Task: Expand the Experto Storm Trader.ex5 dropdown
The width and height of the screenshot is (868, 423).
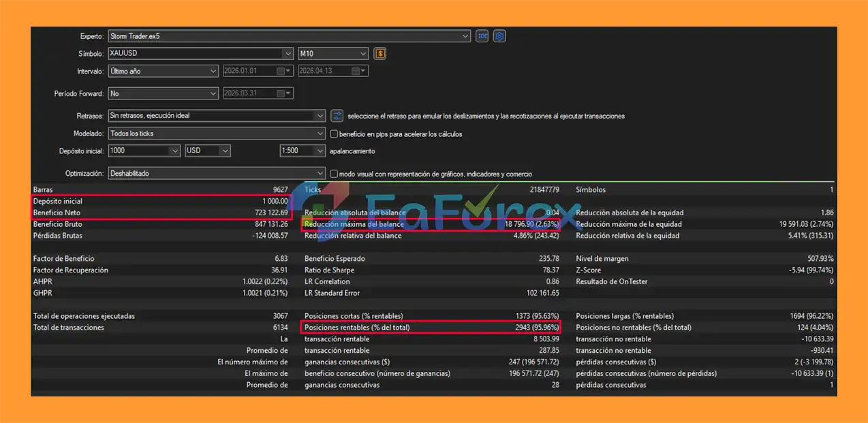Action: click(465, 36)
